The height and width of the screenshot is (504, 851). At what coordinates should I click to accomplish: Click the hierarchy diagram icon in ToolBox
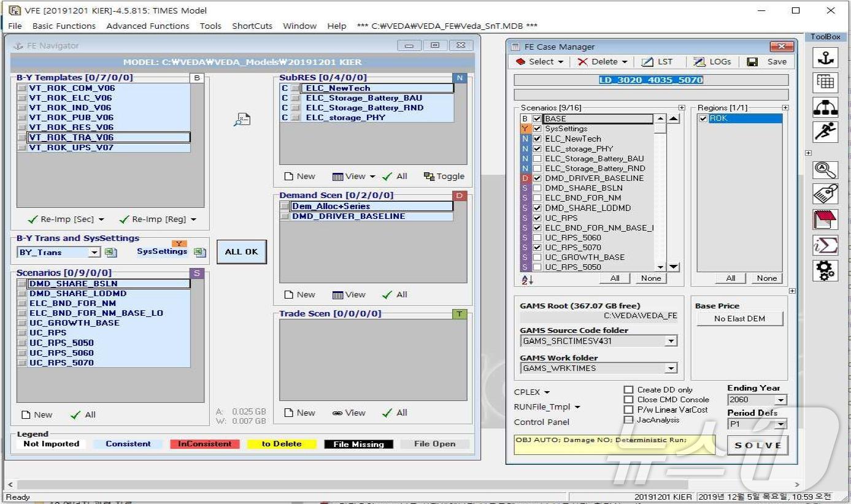tap(825, 107)
